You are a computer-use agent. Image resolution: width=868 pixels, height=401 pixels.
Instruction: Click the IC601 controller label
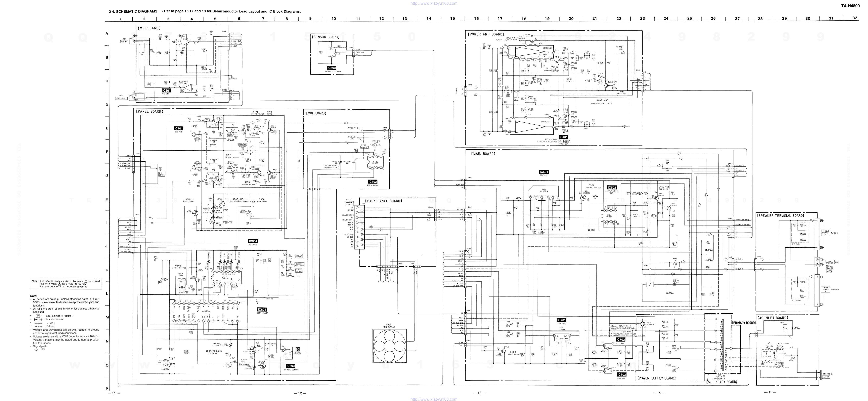click(262, 309)
